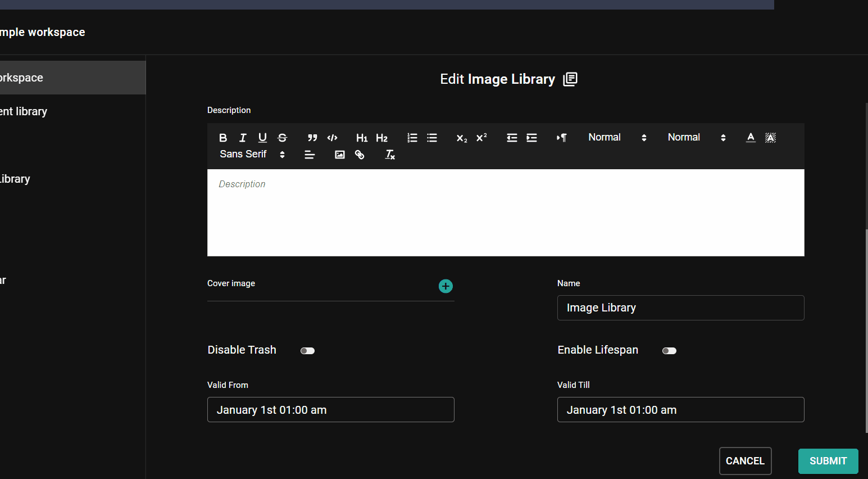Insert a blockquote
868x479 pixels.
point(312,138)
